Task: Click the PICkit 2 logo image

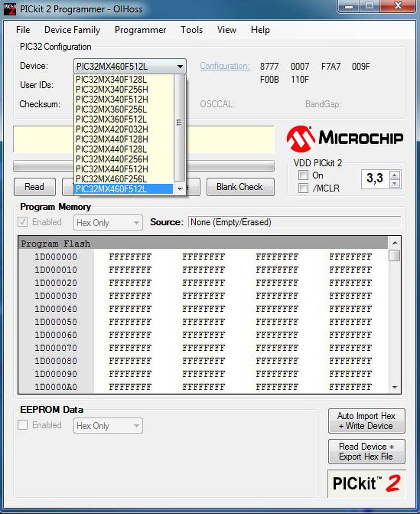Action: click(366, 484)
